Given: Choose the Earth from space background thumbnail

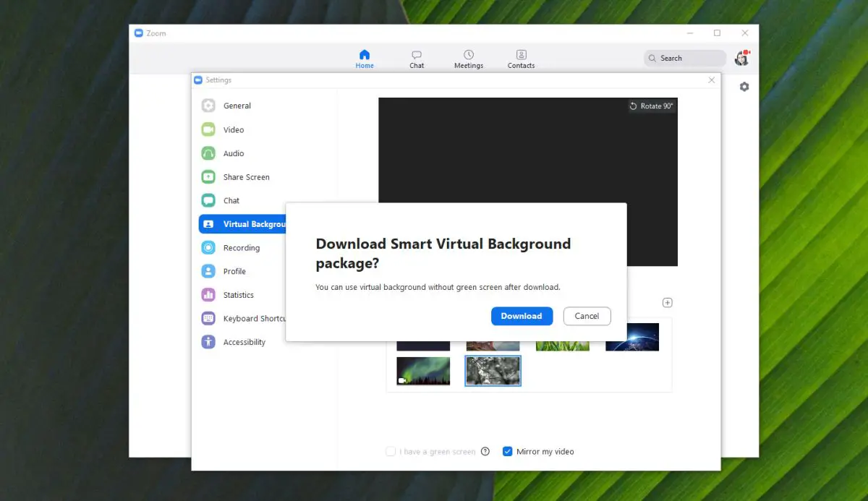Looking at the screenshot, I should (632, 337).
